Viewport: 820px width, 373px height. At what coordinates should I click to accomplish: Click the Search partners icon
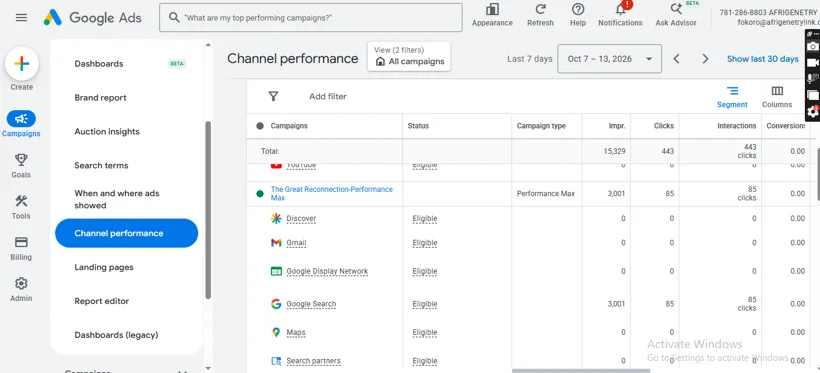click(x=276, y=360)
